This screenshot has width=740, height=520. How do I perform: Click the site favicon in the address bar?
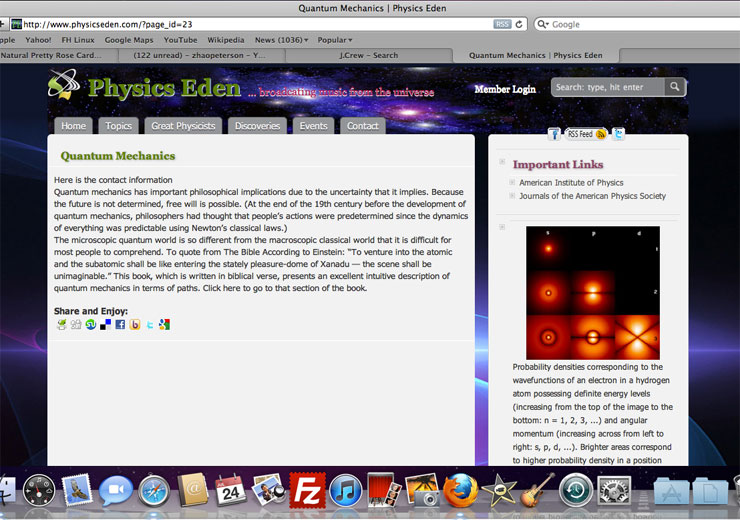click(x=17, y=24)
